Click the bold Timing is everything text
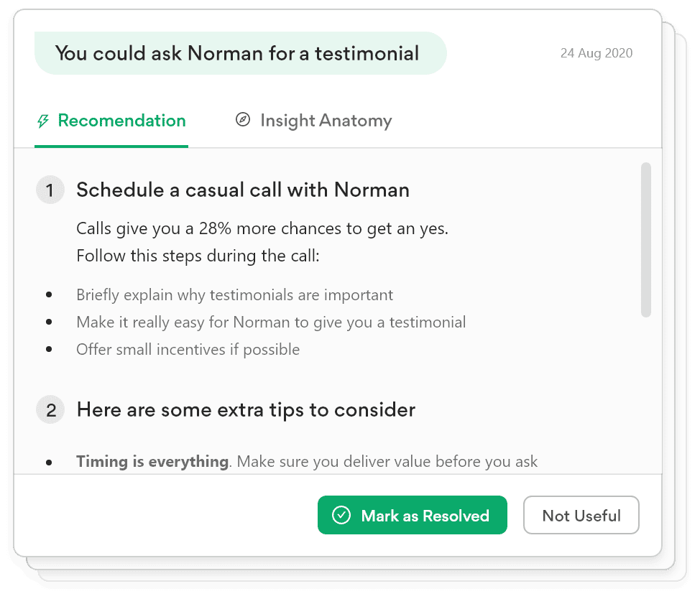700x599 pixels. (x=152, y=461)
